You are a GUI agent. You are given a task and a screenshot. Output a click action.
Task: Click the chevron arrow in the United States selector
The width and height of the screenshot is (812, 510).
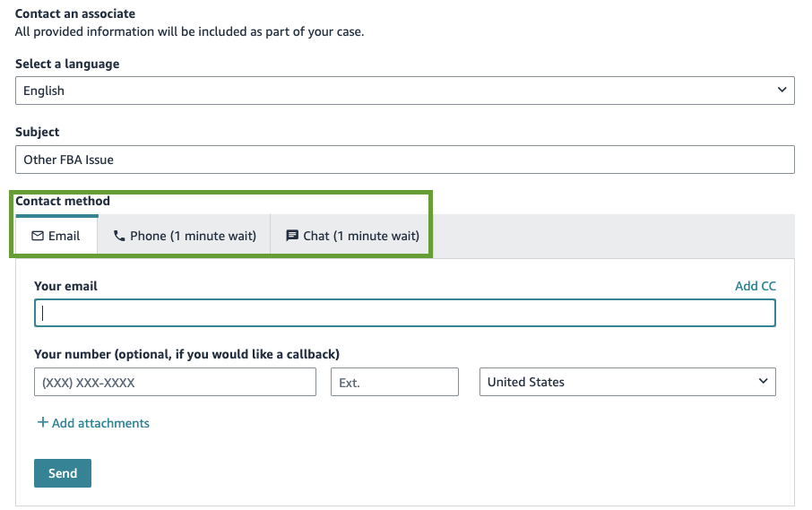763,381
